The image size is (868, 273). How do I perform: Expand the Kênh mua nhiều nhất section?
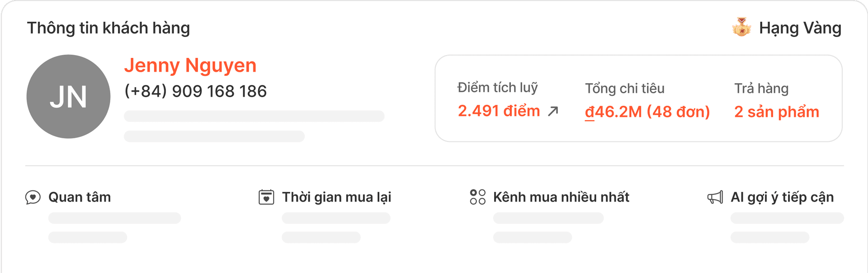point(562,197)
